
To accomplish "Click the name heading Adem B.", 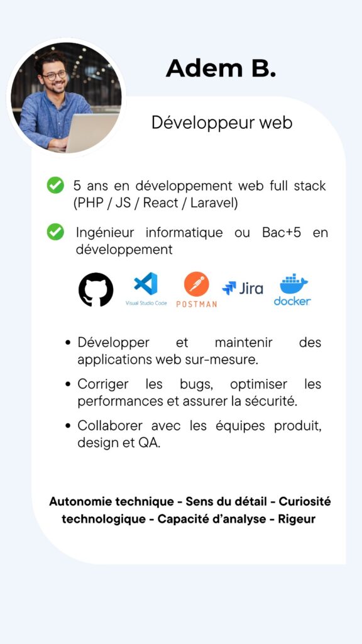I will (221, 68).
